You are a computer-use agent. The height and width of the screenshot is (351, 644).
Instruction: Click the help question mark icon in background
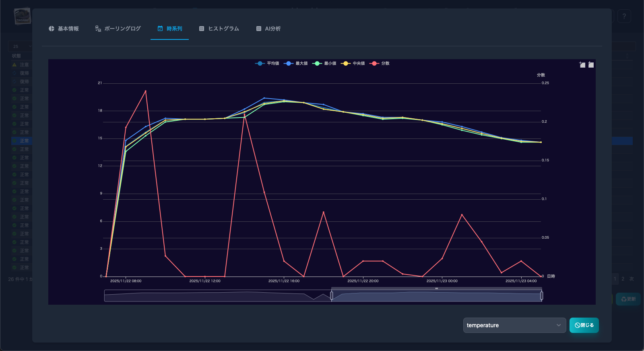coord(624,16)
